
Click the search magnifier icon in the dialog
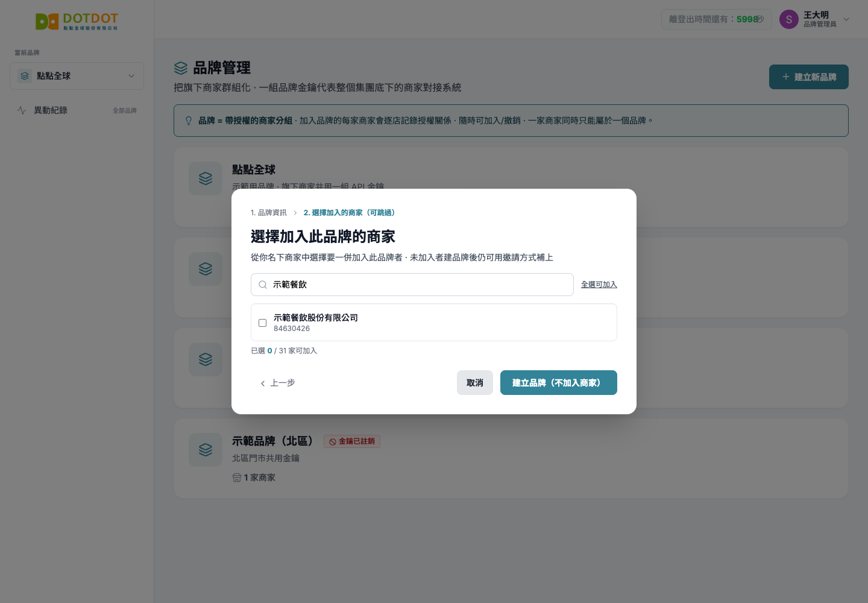[263, 285]
